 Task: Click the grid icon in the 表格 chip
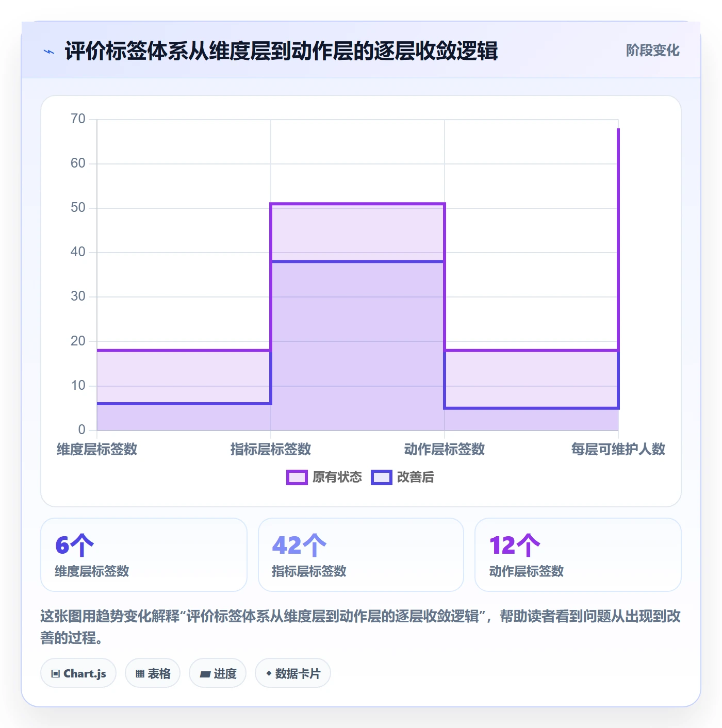(140, 673)
